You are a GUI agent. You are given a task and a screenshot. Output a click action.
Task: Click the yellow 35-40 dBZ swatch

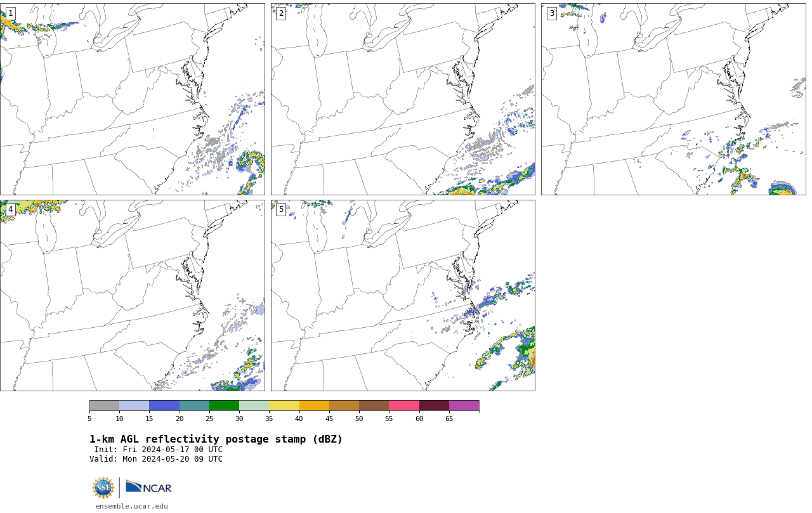coord(284,406)
